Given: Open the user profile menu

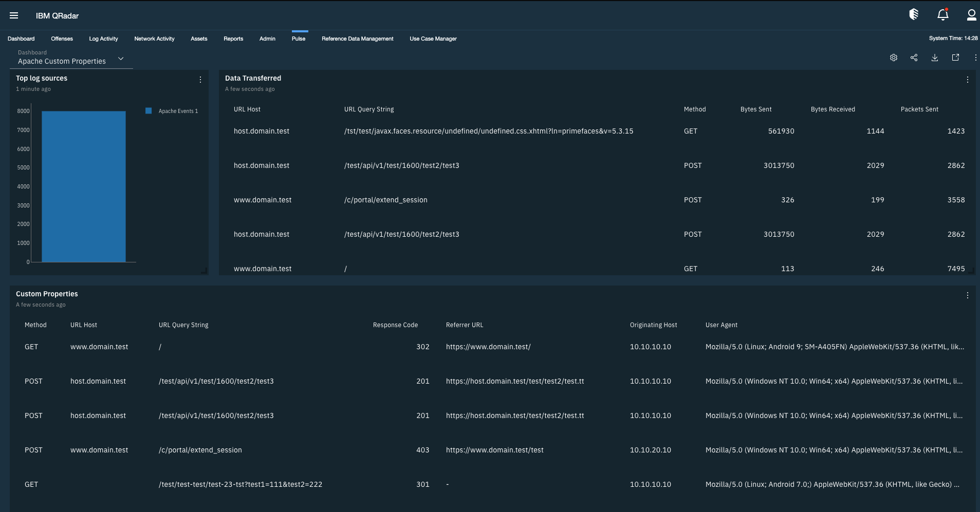Looking at the screenshot, I should click(x=971, y=15).
